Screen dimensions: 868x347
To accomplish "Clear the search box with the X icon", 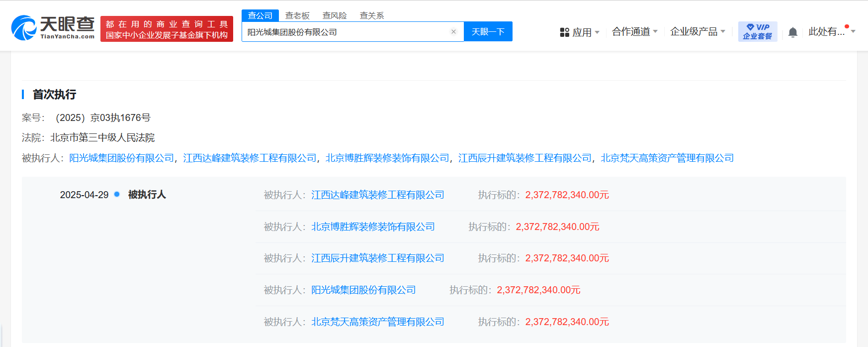I will tap(453, 32).
